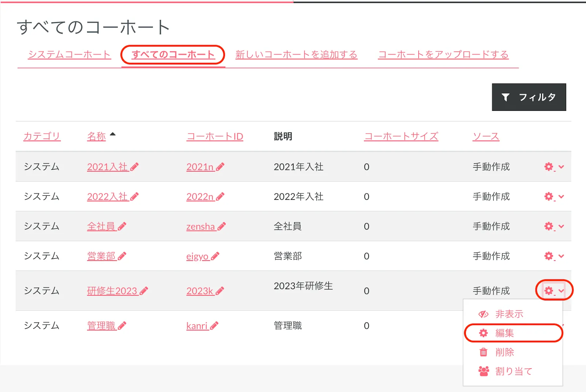
Task: Switch to システムコーホート tab
Action: point(69,55)
